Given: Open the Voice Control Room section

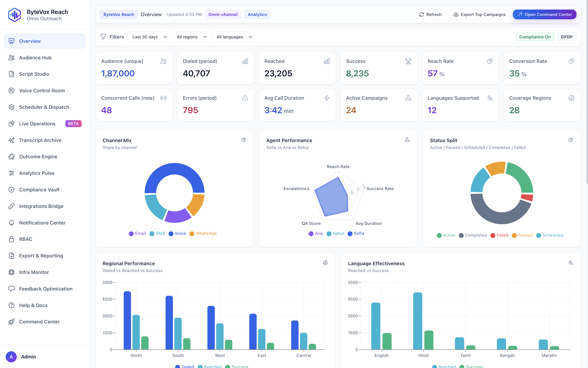Looking at the screenshot, I should 42,90.
